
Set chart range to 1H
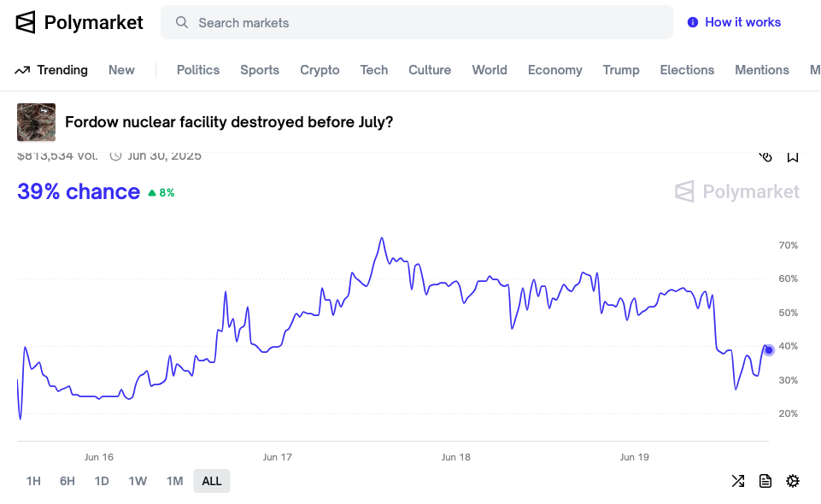(x=33, y=481)
